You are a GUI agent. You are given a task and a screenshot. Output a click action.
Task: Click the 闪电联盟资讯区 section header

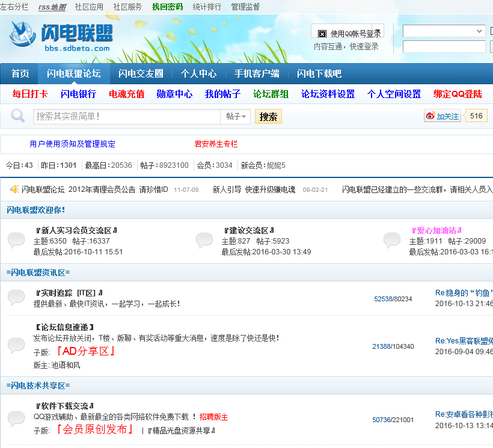coord(38,272)
